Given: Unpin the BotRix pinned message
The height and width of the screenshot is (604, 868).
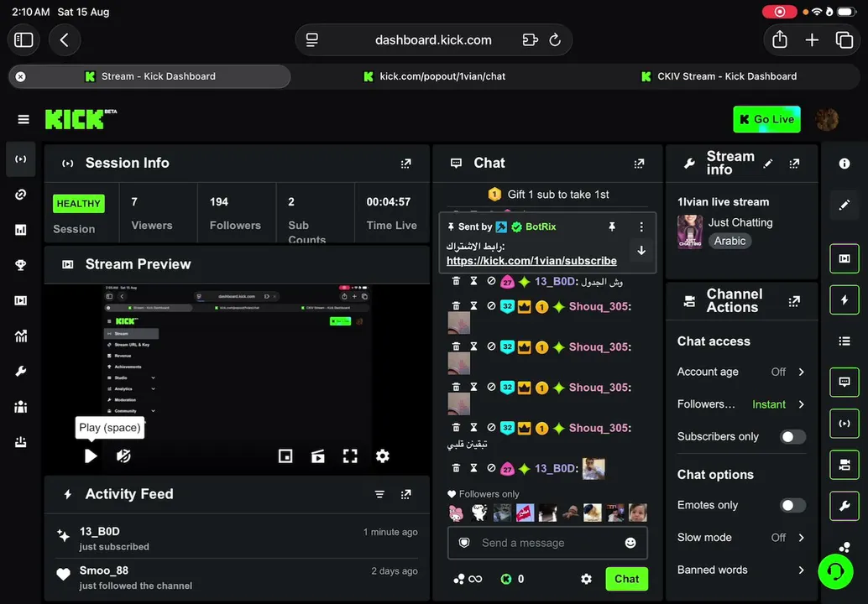Looking at the screenshot, I should (612, 226).
